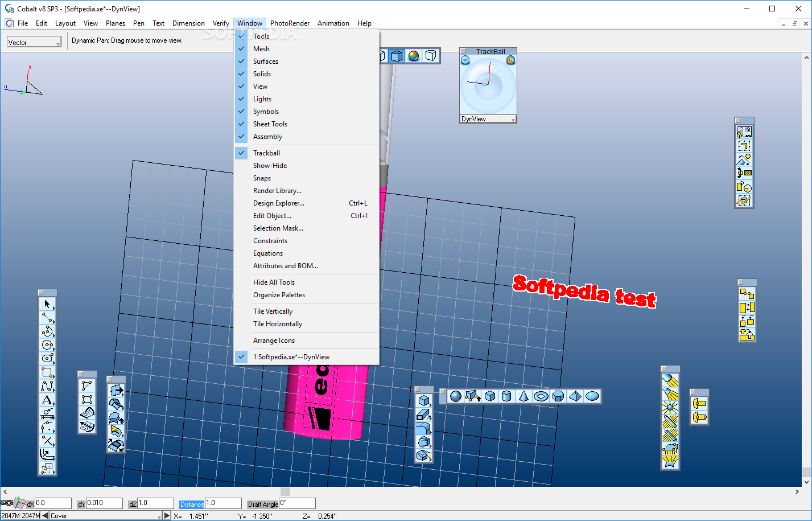Select Render Library entry
The width and height of the screenshot is (812, 521).
(x=306, y=191)
